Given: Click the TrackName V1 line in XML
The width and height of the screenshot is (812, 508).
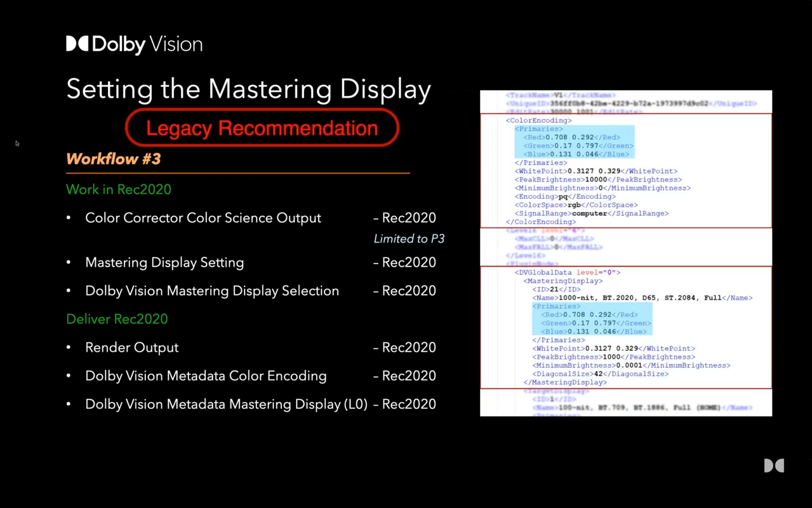Looking at the screenshot, I should tap(561, 95).
